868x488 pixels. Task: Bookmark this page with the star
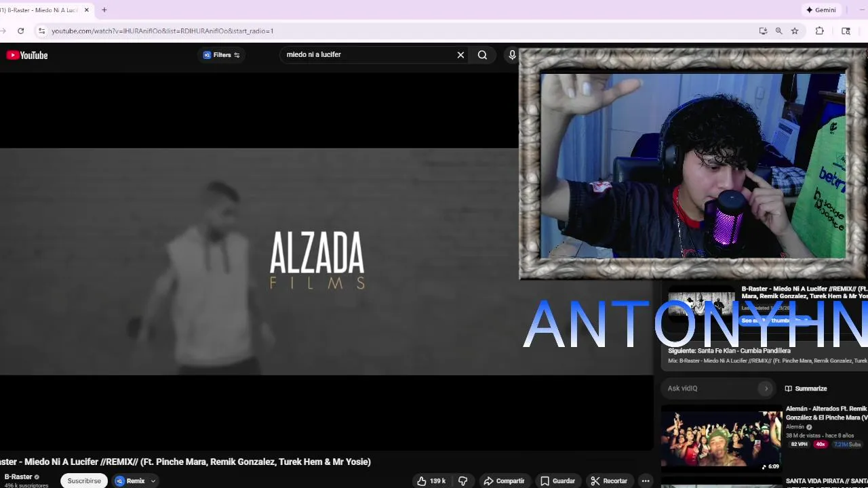coord(795,30)
